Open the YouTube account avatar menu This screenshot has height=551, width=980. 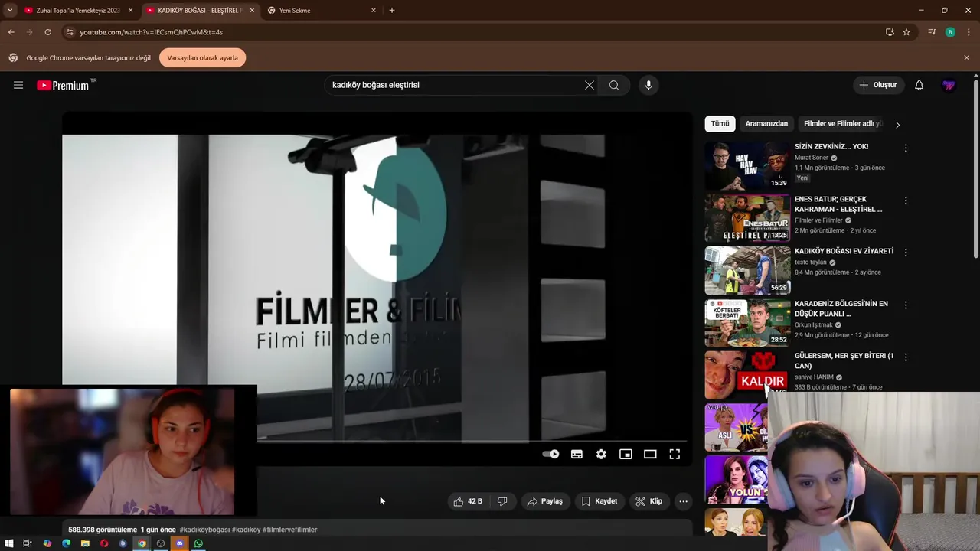(x=949, y=85)
